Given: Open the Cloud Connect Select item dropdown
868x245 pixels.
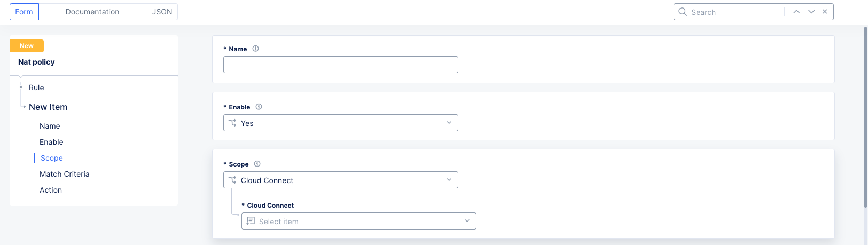Looking at the screenshot, I should [359, 221].
